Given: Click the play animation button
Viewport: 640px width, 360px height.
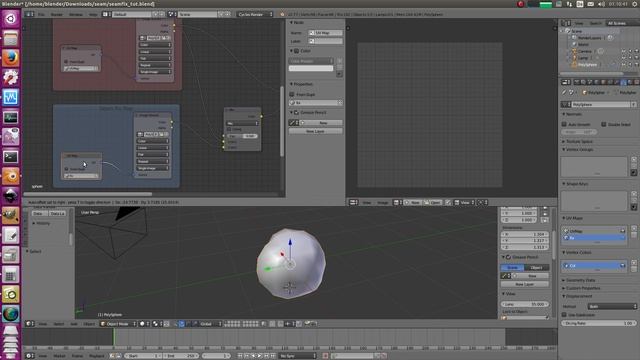Looking at the screenshot, I should [x=260, y=356].
